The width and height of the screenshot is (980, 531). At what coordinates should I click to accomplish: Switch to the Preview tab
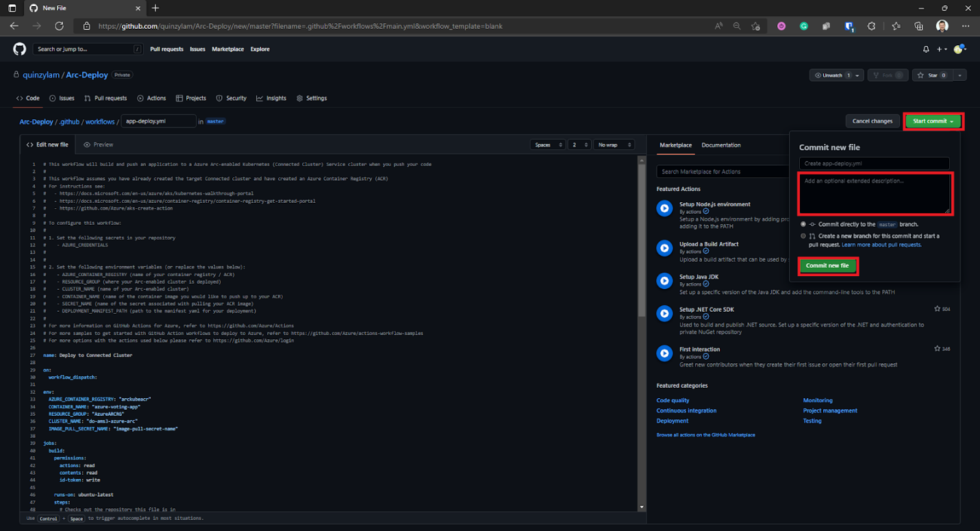click(99, 145)
